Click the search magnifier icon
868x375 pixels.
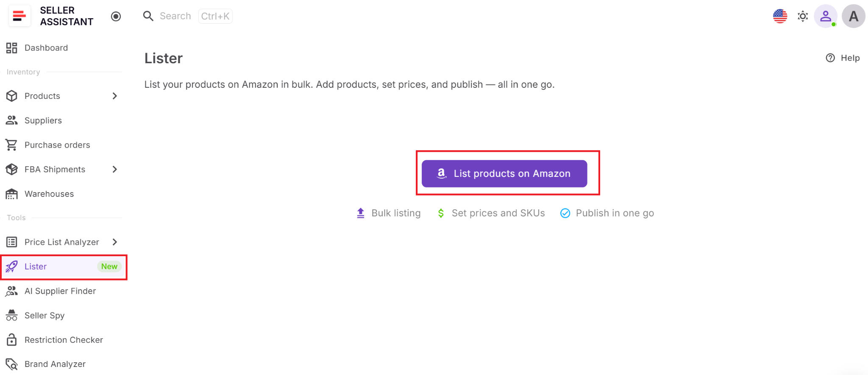point(148,16)
